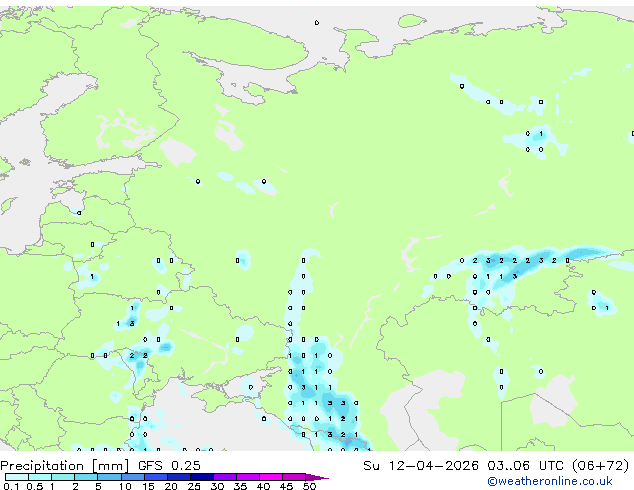634x490 pixels.
Task: Click the '0.1' legend scale label
Action: (11, 486)
